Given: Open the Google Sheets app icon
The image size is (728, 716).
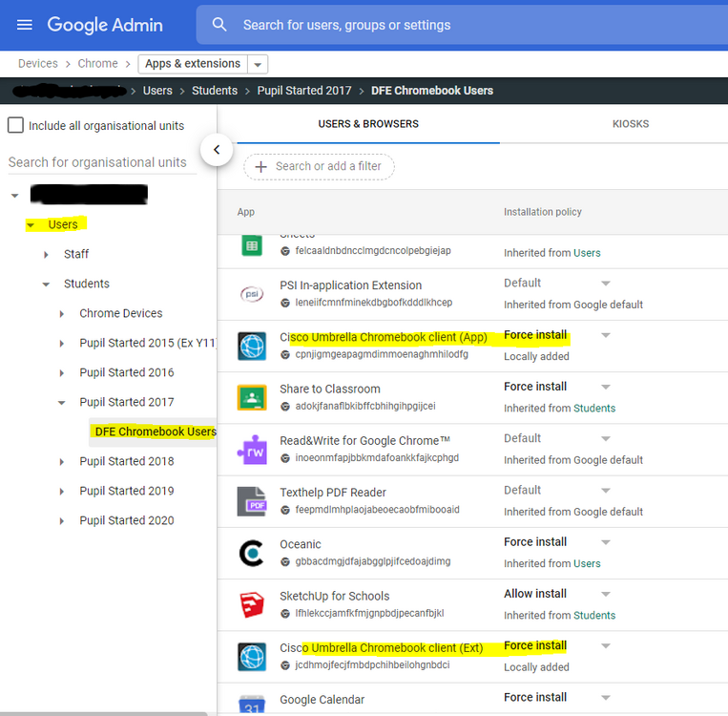Looking at the screenshot, I should (x=252, y=245).
